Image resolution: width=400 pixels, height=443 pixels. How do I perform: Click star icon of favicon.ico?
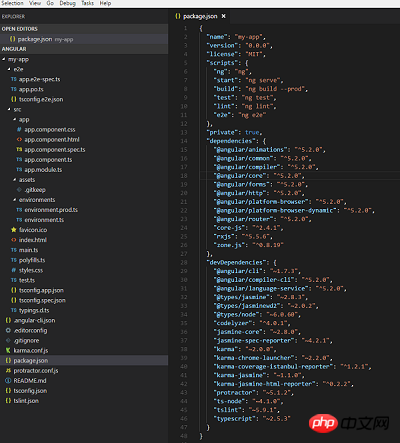(14, 230)
